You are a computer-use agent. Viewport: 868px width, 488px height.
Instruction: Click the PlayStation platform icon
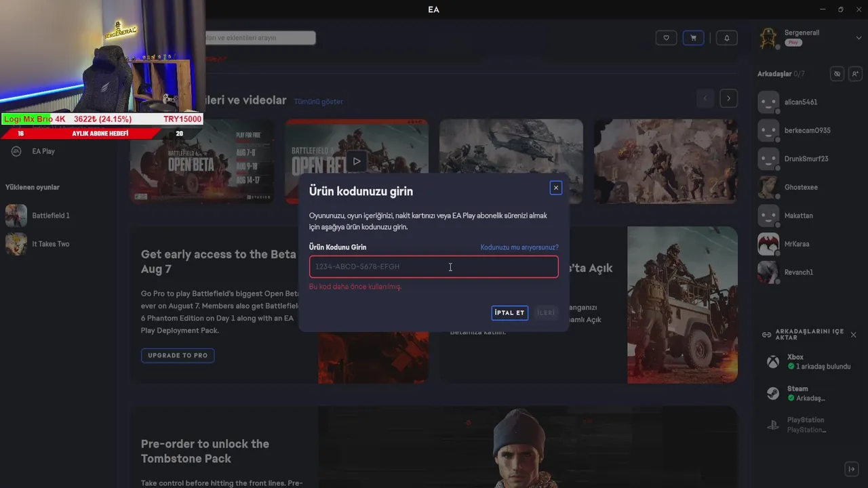(772, 425)
